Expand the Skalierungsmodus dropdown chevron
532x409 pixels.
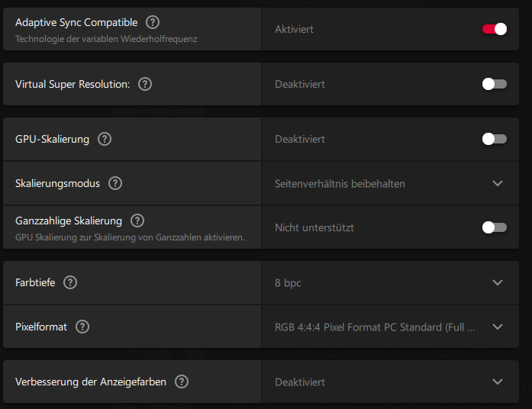point(498,183)
